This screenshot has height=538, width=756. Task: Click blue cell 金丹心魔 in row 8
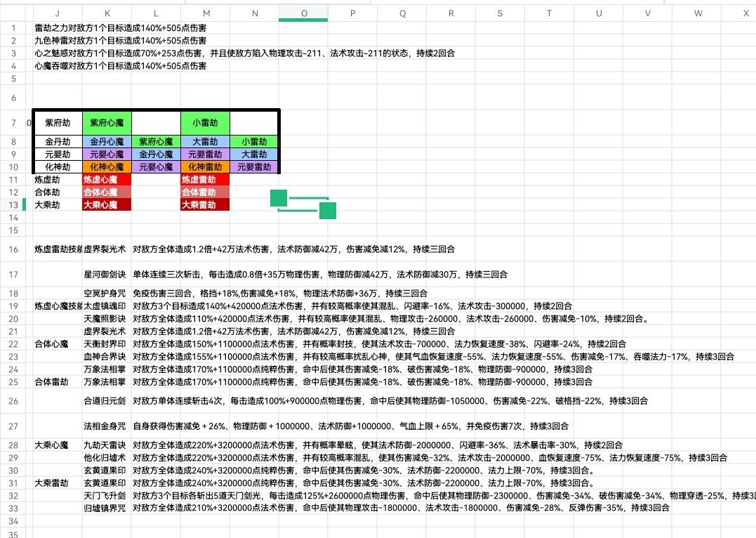[107, 142]
